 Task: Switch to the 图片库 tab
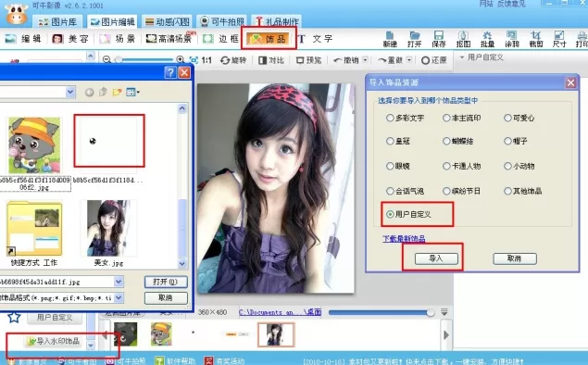point(58,21)
